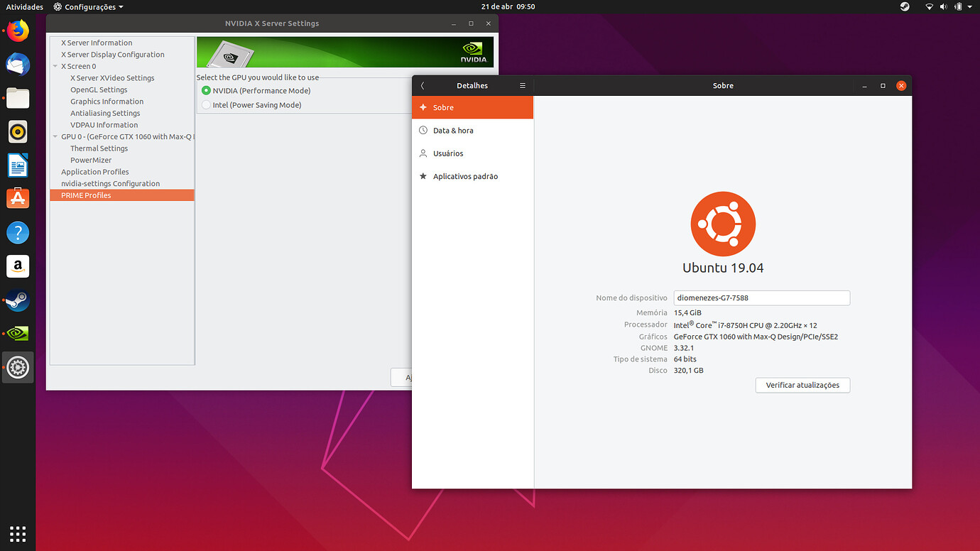Click the NVIDIA Settings dock icon
This screenshot has width=980, height=551.
tap(18, 333)
